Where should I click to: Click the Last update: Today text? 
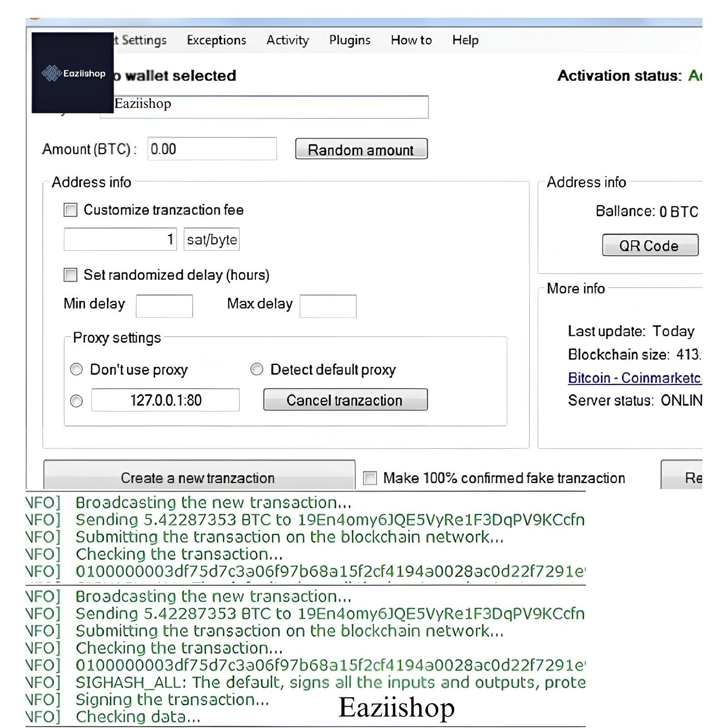coord(632,331)
